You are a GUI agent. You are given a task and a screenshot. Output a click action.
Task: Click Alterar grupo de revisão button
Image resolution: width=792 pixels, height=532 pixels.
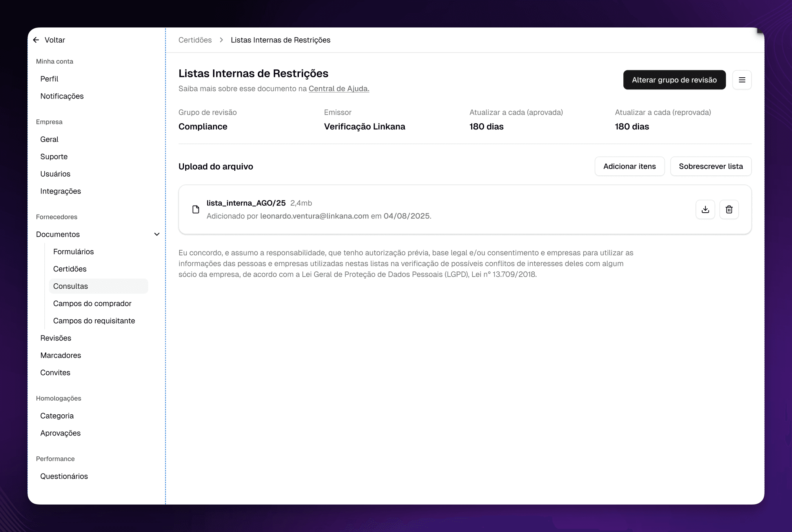[x=674, y=80]
